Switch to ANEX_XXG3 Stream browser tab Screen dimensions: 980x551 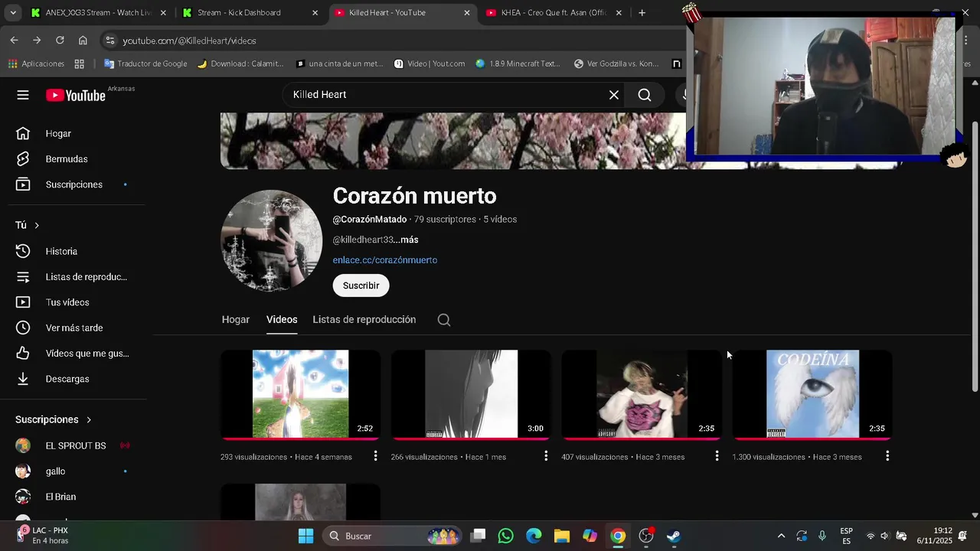point(98,13)
